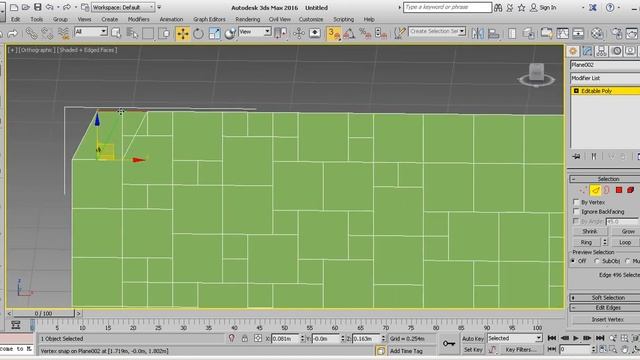
Task: Activate the Select and Move tool
Action: [182, 33]
